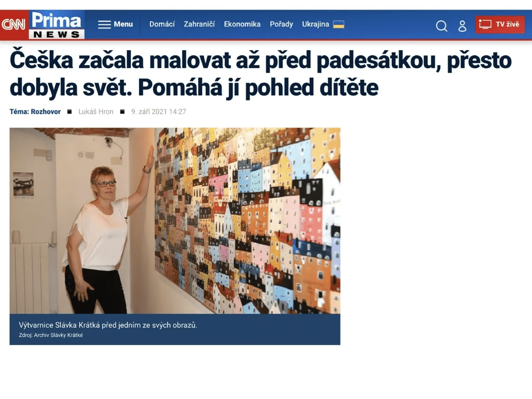The image size is (532, 399).
Task: Click the article headline text
Action: (260, 73)
